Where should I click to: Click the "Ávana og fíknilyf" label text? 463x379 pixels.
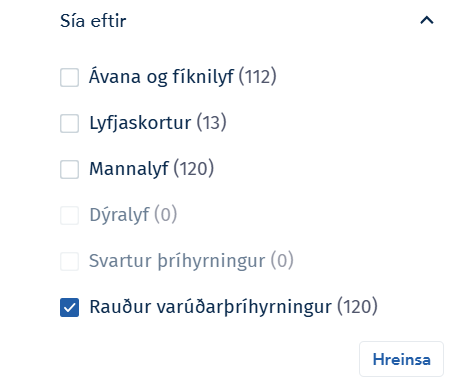(162, 76)
